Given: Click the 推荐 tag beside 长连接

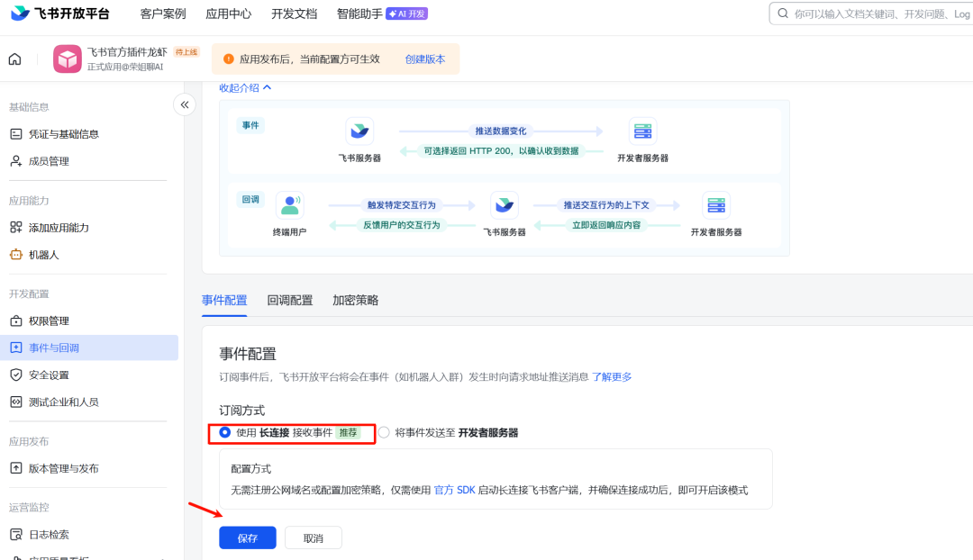Looking at the screenshot, I should point(348,432).
